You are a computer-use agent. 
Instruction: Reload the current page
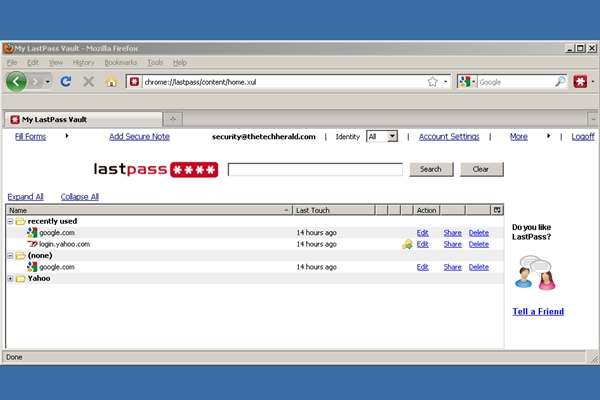pyautogui.click(x=66, y=82)
